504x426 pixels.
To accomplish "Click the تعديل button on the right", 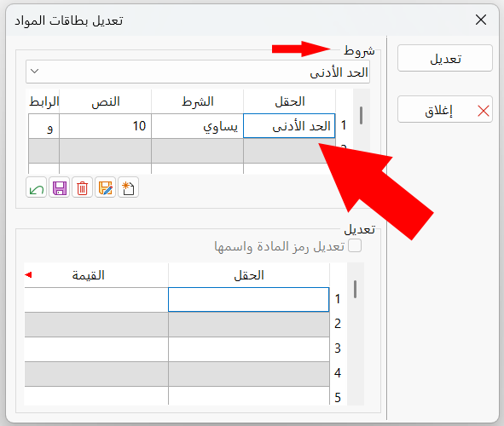I will point(445,58).
